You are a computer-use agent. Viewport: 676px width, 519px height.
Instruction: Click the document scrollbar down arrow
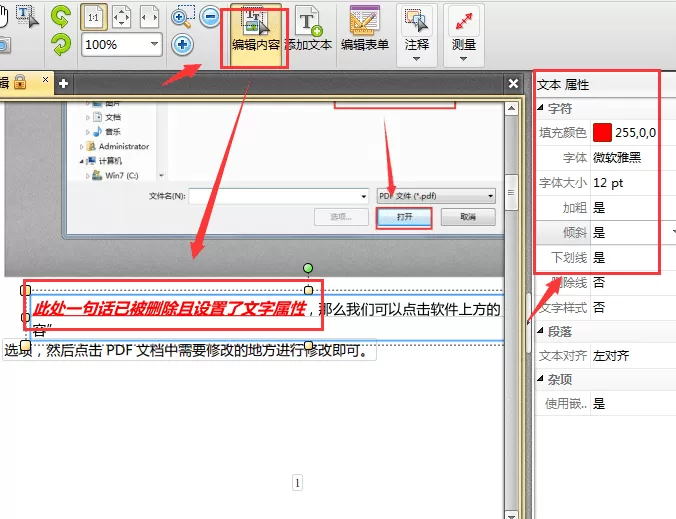[511, 514]
